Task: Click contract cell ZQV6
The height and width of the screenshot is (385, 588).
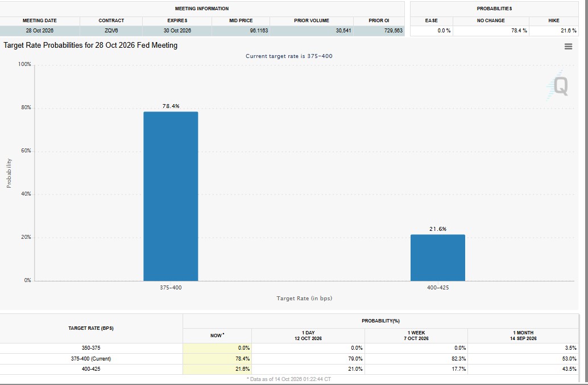Action: [x=111, y=31]
